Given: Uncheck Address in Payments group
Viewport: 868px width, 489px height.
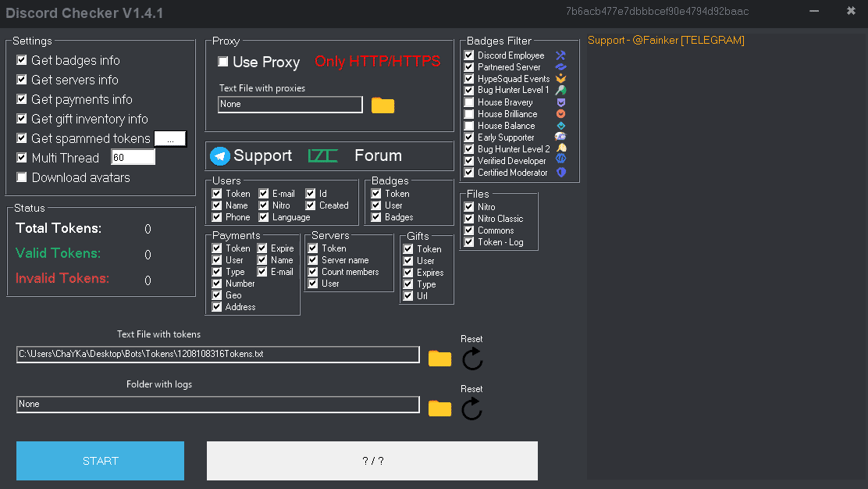Looking at the screenshot, I should pos(217,307).
